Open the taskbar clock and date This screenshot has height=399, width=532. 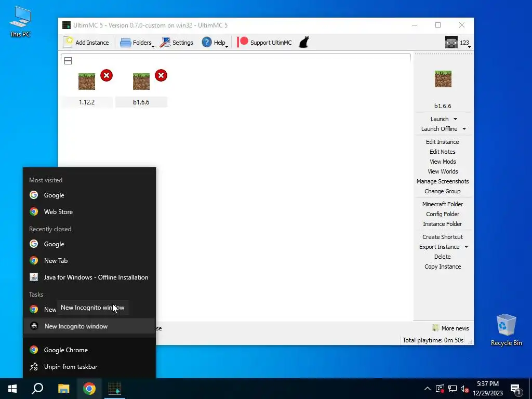click(x=487, y=389)
